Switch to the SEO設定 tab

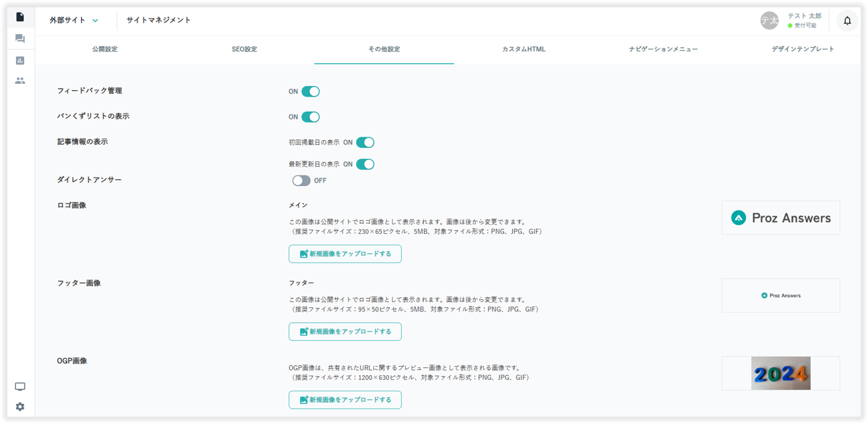244,49
